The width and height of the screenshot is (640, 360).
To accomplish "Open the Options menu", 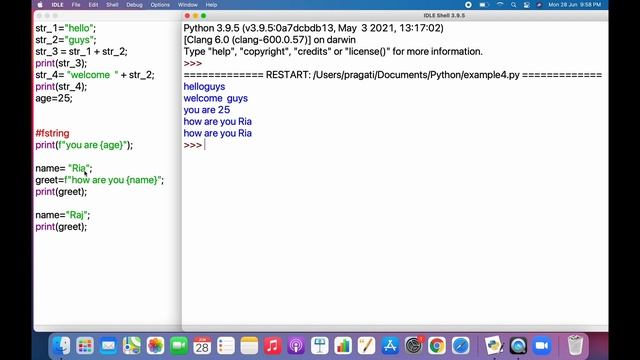I will pyautogui.click(x=160, y=5).
